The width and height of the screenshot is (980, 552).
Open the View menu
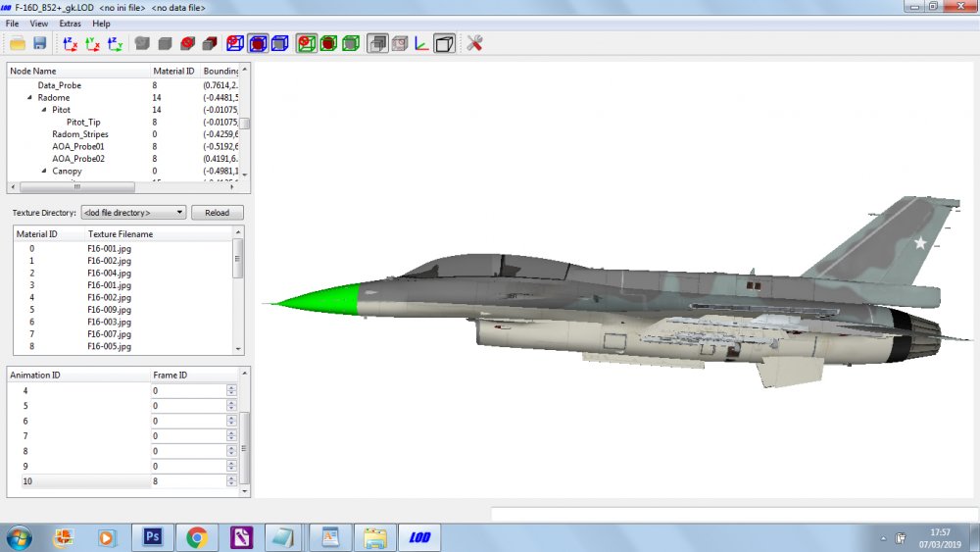[x=39, y=24]
